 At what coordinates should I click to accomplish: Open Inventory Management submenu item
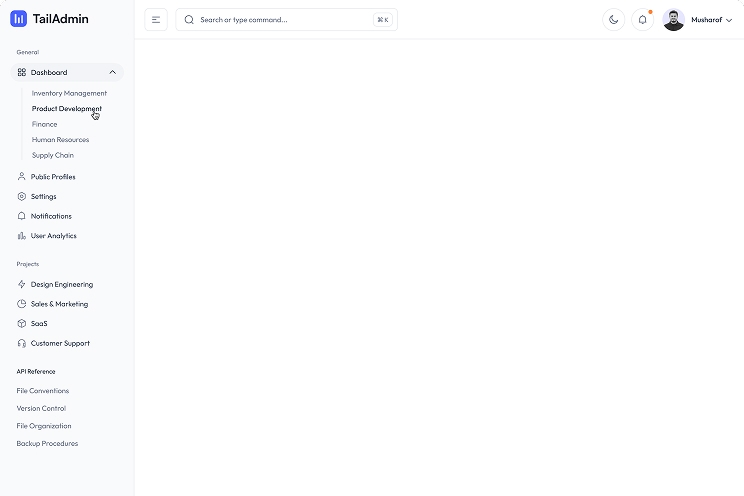69,94
